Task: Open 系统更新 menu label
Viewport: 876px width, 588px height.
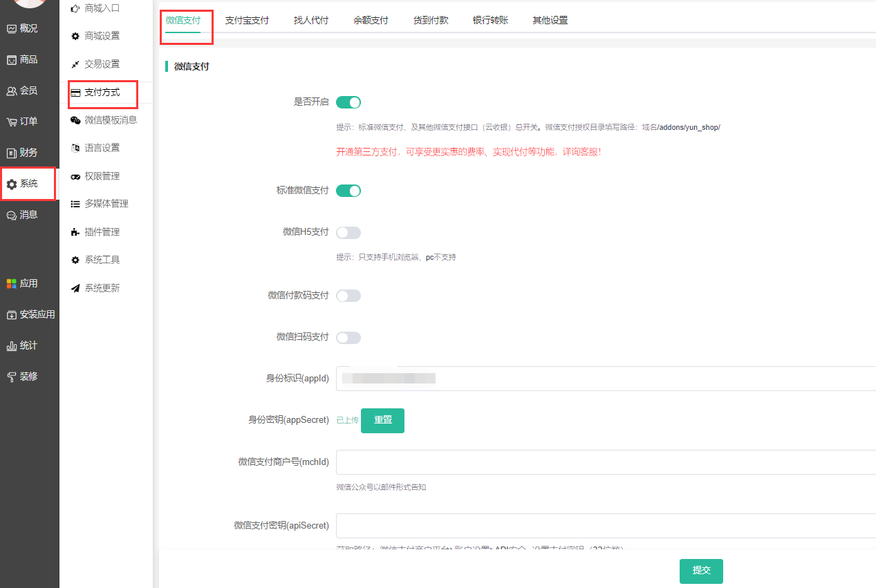Action: tap(102, 288)
